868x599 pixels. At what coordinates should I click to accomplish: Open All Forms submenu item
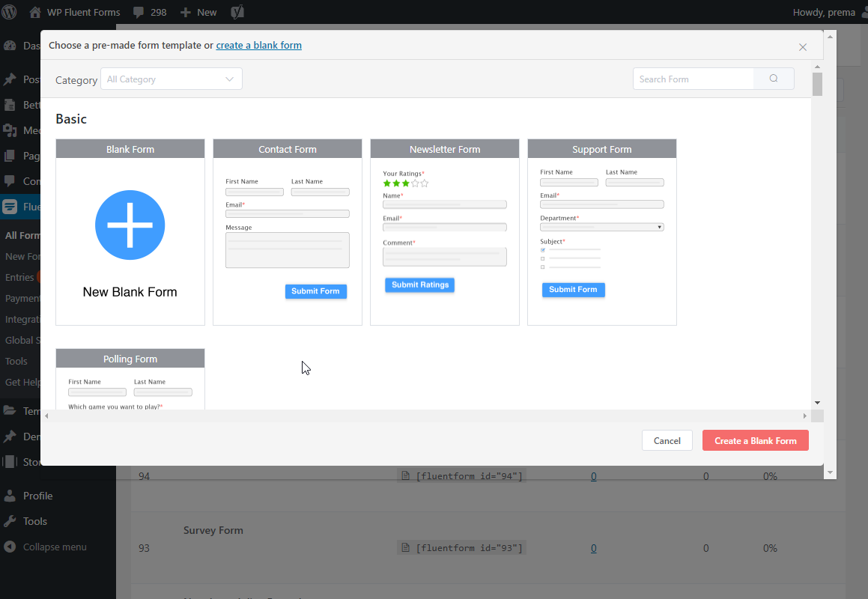point(22,235)
